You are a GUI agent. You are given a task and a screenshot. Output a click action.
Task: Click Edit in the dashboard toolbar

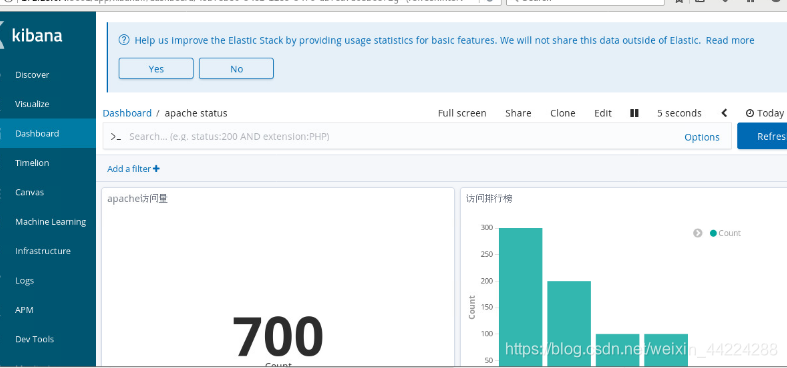(603, 113)
